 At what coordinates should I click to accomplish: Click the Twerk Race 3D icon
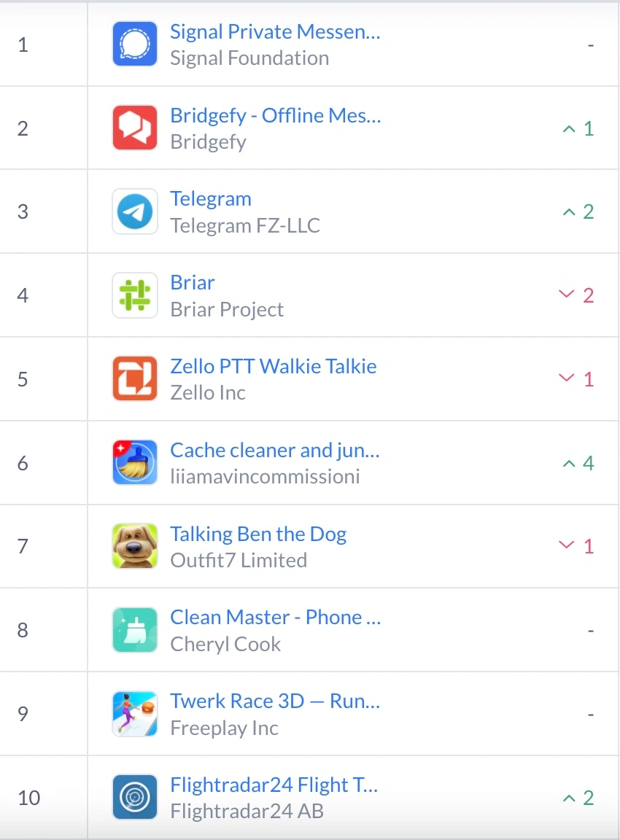tap(135, 714)
